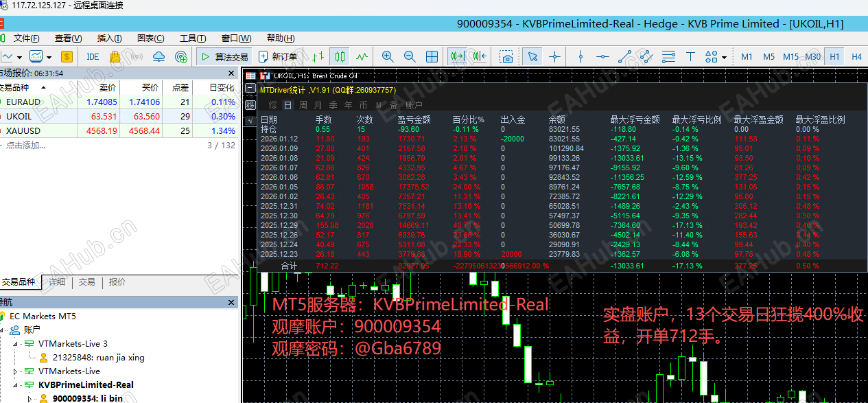Screen dimensions: 868x403
Task: Zoom in on the chart
Action: (x=388, y=56)
